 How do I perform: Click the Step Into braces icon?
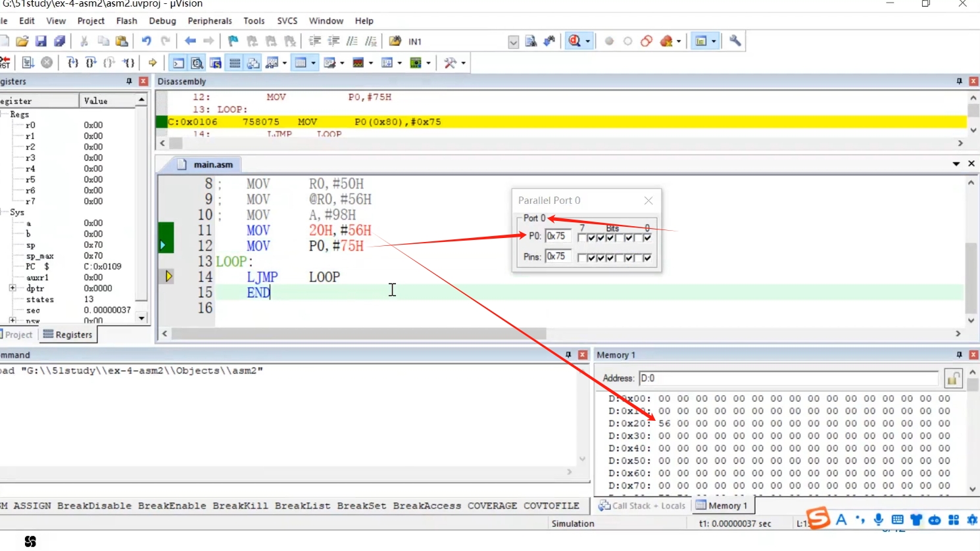pyautogui.click(x=72, y=63)
